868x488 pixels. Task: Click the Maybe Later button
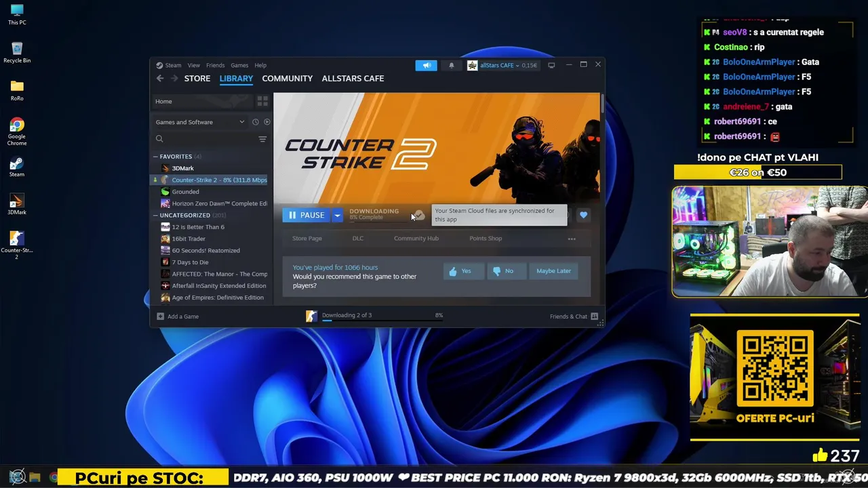pyautogui.click(x=553, y=271)
